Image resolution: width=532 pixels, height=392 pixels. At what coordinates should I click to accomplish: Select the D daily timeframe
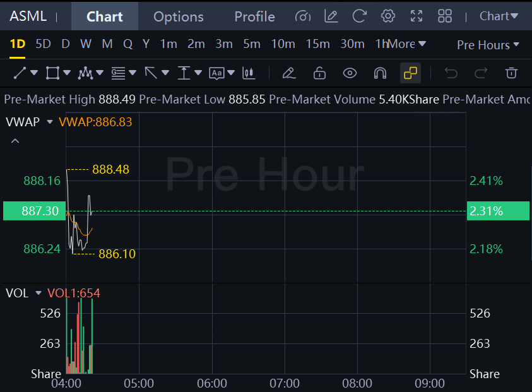click(x=66, y=44)
